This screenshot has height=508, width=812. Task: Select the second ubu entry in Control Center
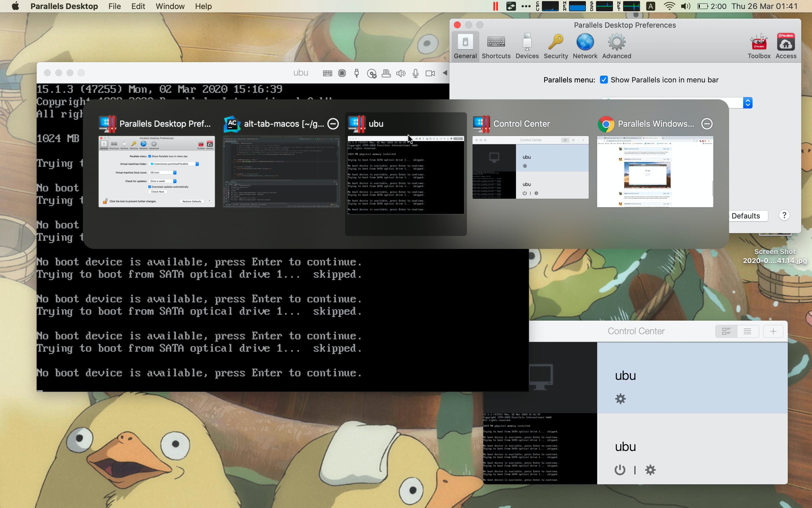[x=692, y=449]
